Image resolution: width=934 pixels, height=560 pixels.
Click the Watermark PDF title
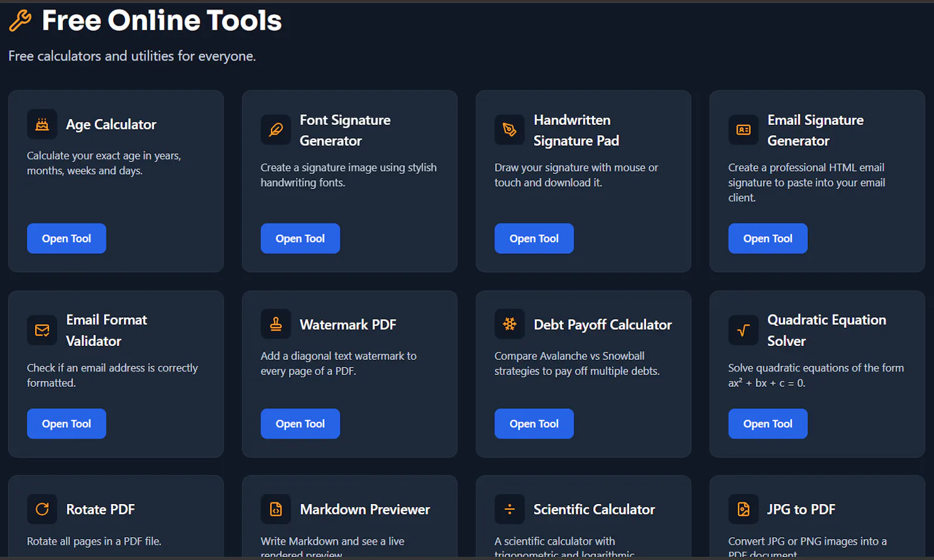coord(348,324)
